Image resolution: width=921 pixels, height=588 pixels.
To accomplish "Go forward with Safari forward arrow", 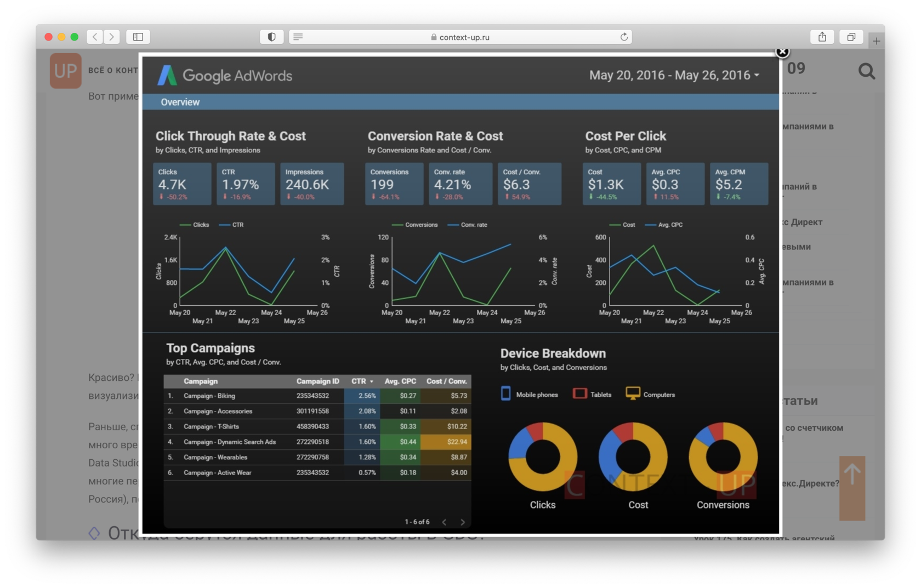I will [112, 37].
